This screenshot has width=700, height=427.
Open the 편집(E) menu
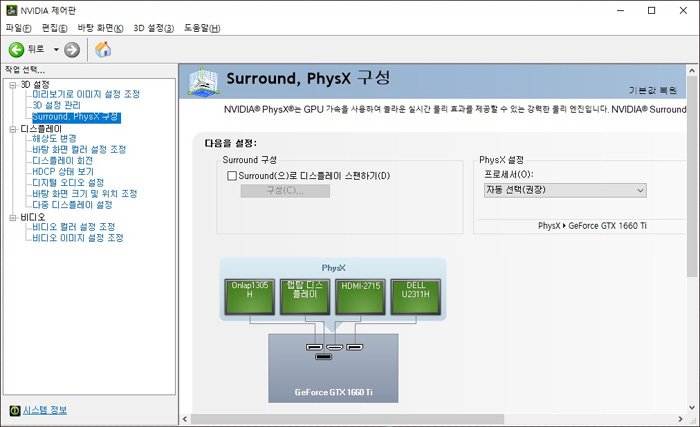[x=54, y=28]
